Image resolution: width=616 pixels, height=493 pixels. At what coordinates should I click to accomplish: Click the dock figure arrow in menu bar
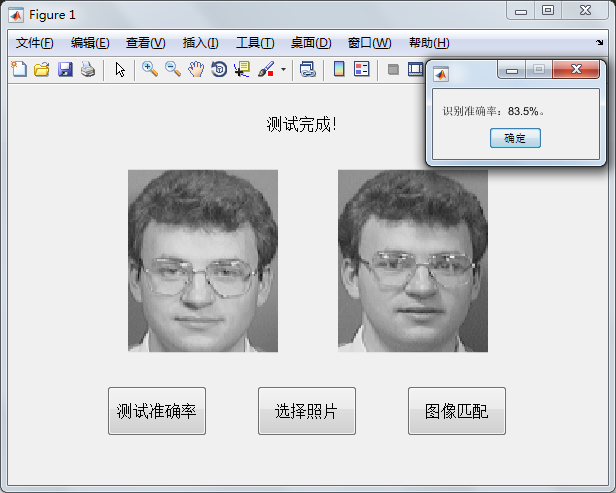coord(600,42)
